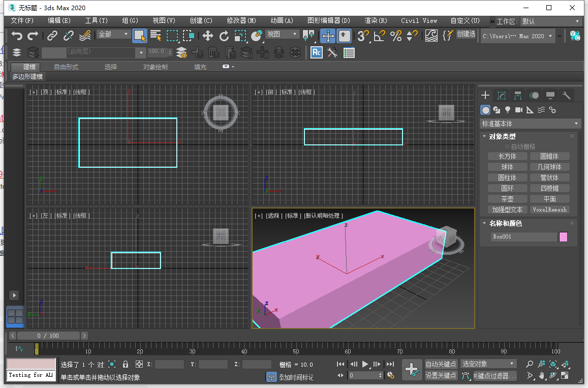588x388 pixels.
Task: Open the Utilities wrench panel
Action: tap(566, 96)
